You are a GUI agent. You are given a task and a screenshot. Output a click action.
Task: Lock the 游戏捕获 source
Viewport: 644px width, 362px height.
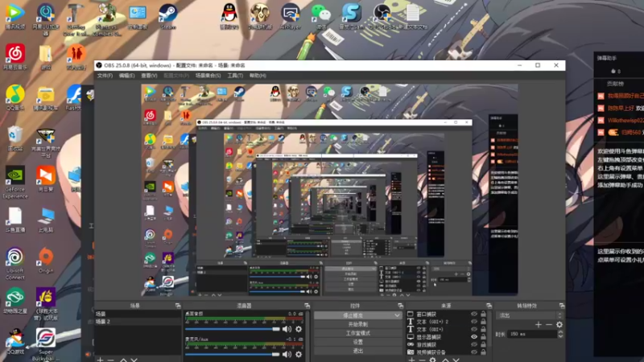click(484, 345)
